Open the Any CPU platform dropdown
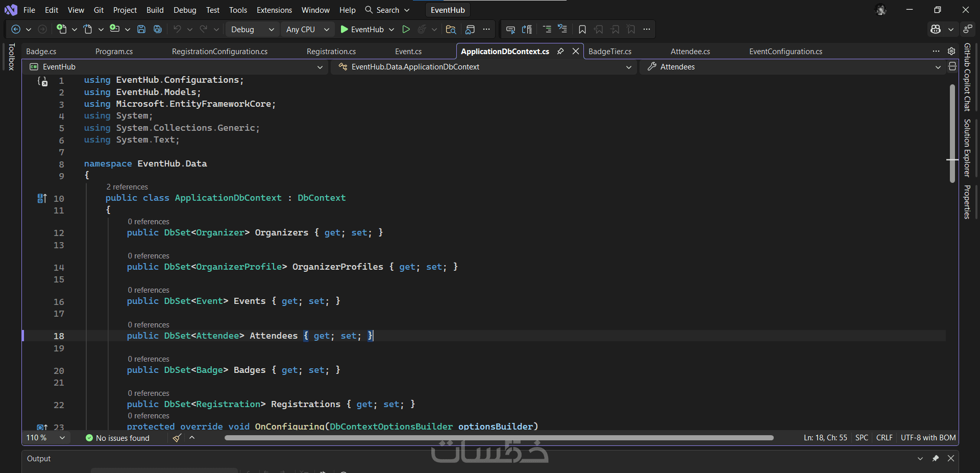The height and width of the screenshot is (473, 980). click(x=308, y=30)
